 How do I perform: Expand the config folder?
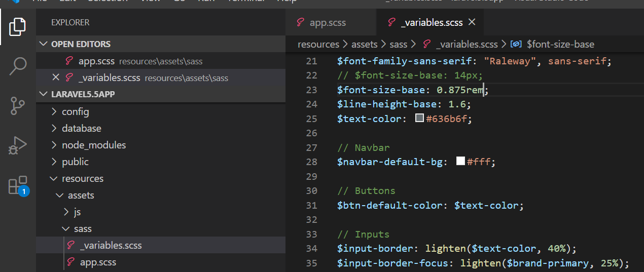coord(75,111)
